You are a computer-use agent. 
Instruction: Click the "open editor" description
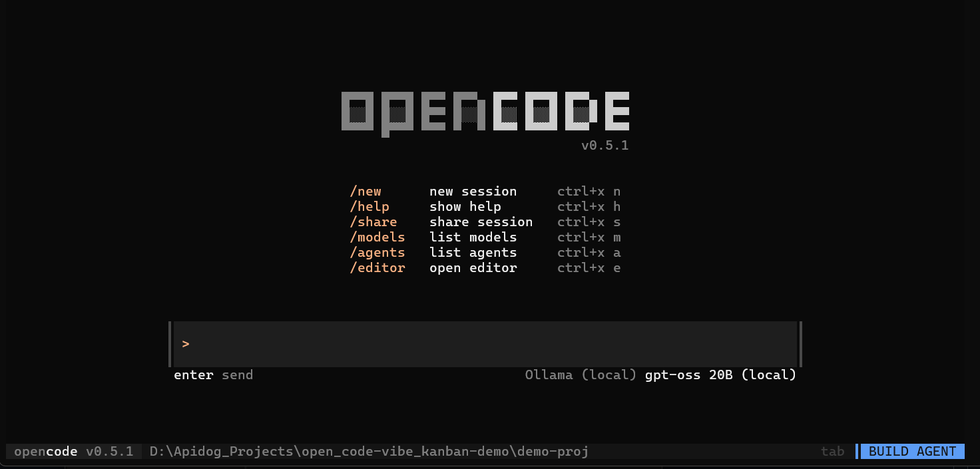473,268
